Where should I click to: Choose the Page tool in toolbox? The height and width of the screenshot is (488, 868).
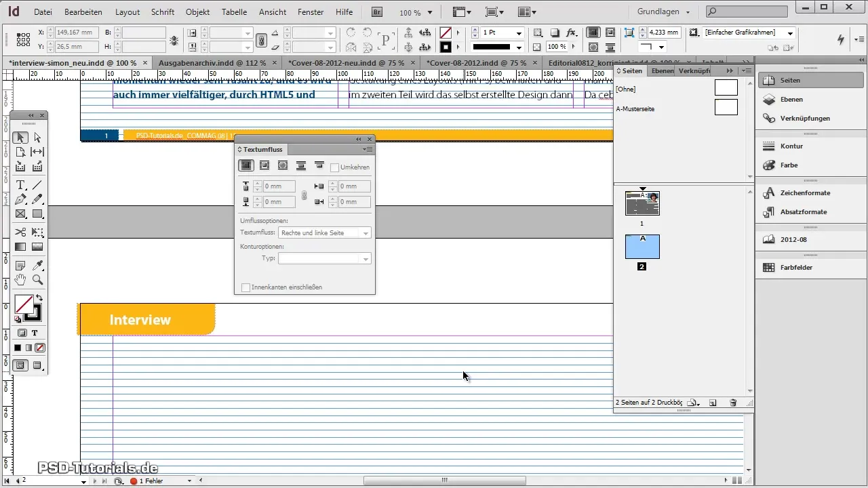click(x=20, y=152)
